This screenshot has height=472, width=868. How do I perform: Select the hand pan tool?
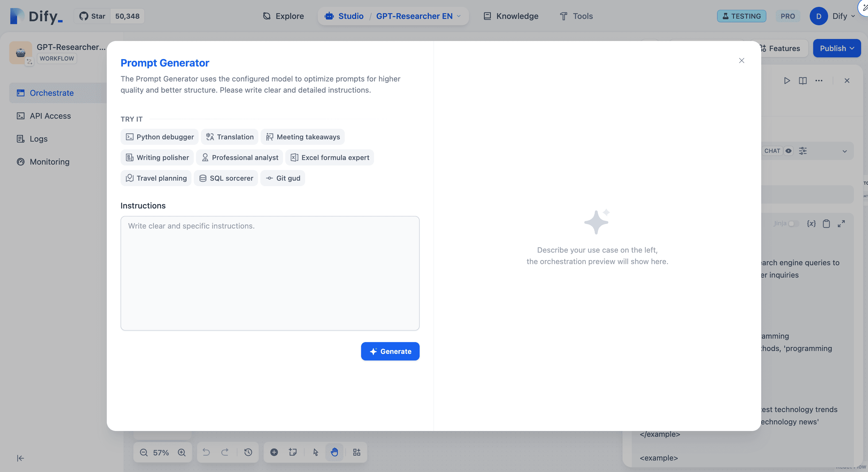pos(334,452)
